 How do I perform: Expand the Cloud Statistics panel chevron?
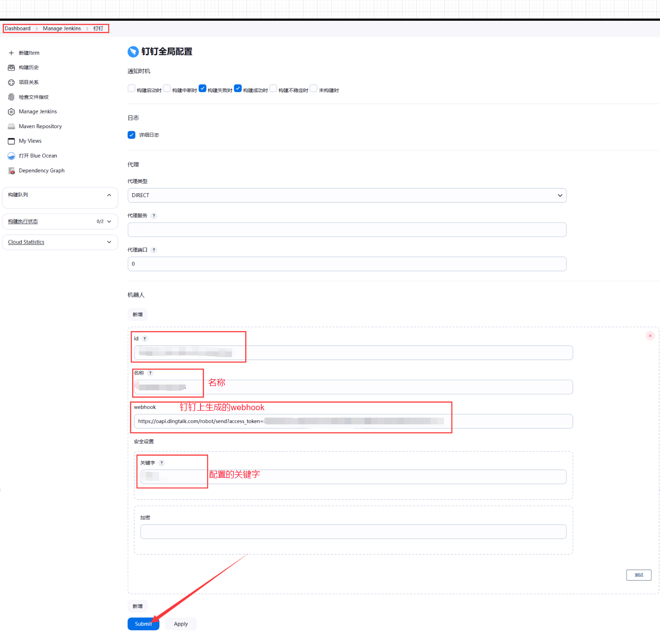click(109, 242)
